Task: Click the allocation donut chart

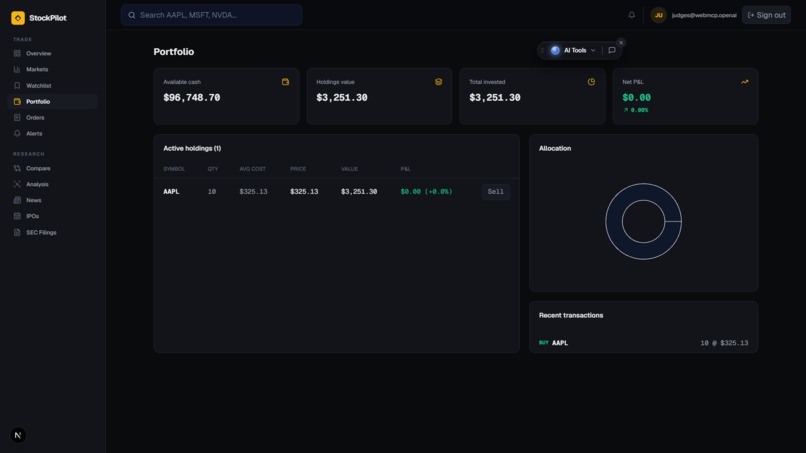Action: tap(643, 221)
